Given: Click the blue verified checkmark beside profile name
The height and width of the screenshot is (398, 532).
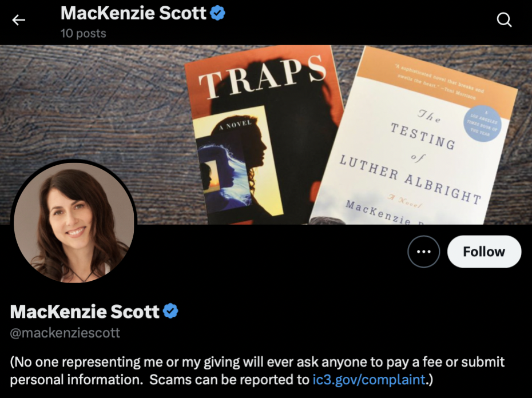Looking at the screenshot, I should [x=170, y=311].
